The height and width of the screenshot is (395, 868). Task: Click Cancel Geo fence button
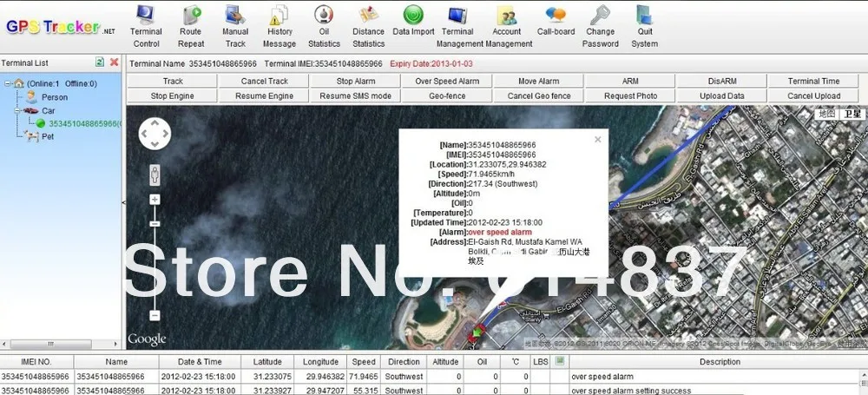(x=539, y=95)
